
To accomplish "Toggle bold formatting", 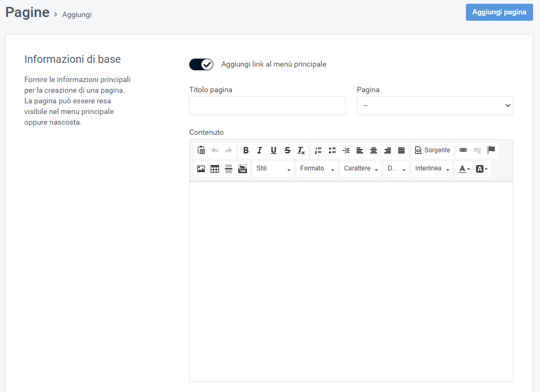I will [246, 150].
